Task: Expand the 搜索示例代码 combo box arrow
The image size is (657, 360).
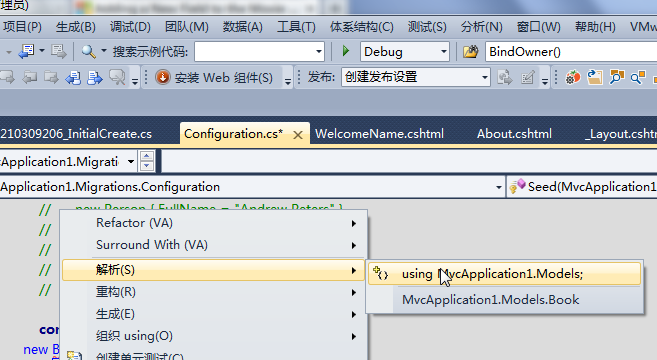Action: tap(318, 52)
